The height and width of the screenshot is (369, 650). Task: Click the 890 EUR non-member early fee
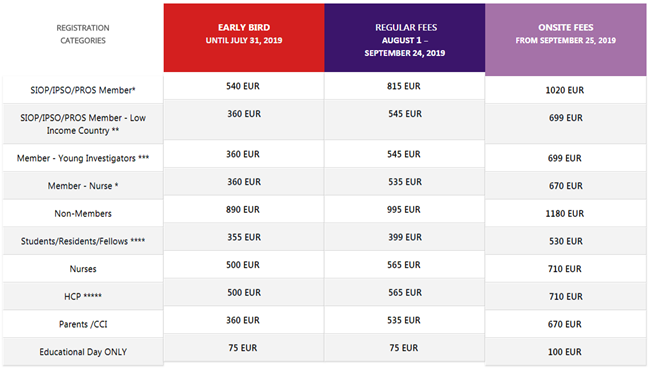243,209
